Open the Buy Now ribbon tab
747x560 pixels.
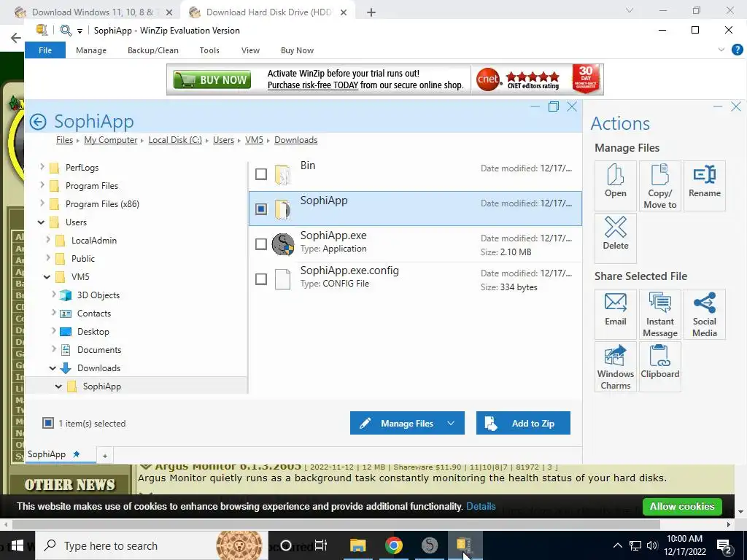(298, 50)
